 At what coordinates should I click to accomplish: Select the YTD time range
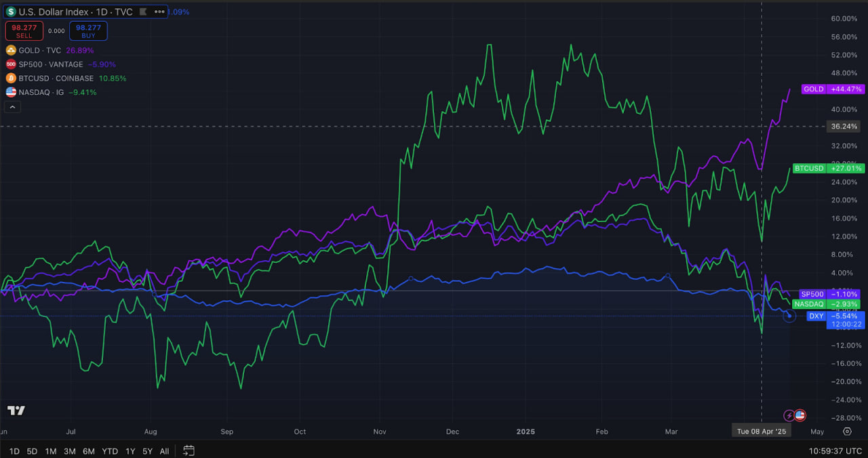click(x=109, y=451)
